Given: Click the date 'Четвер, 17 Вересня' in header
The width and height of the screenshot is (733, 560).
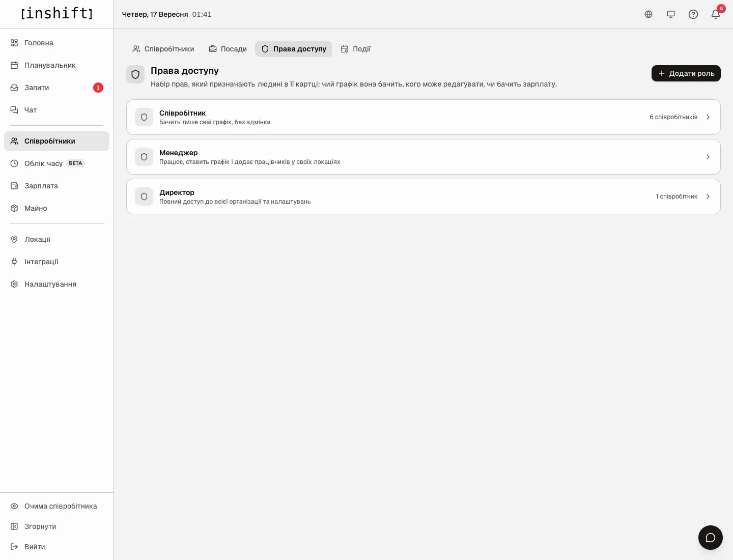Looking at the screenshot, I should (x=155, y=14).
